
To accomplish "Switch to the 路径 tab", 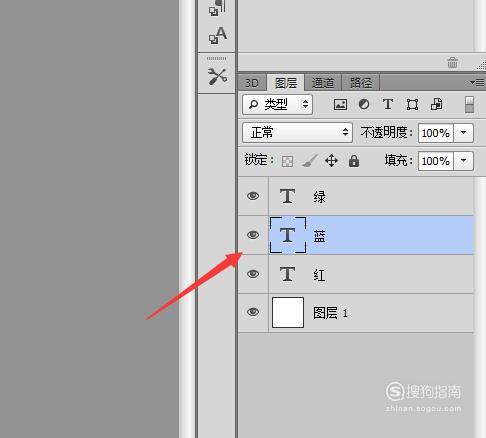I will pos(361,83).
